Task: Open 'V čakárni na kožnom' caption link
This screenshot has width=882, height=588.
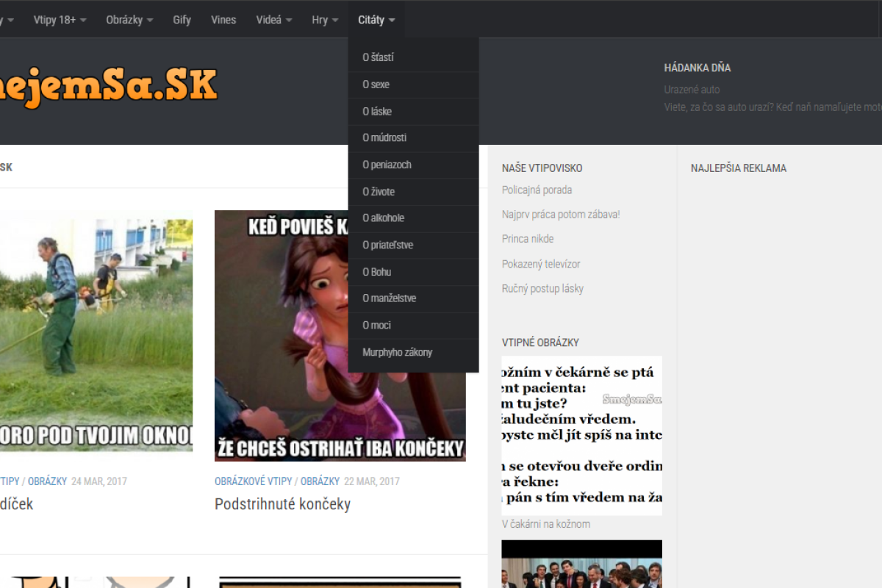Action: [546, 524]
